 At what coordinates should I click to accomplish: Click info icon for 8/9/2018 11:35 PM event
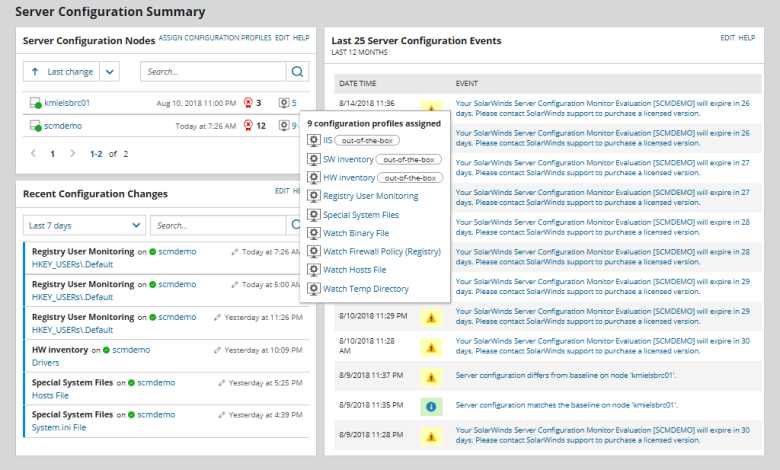coord(431,406)
